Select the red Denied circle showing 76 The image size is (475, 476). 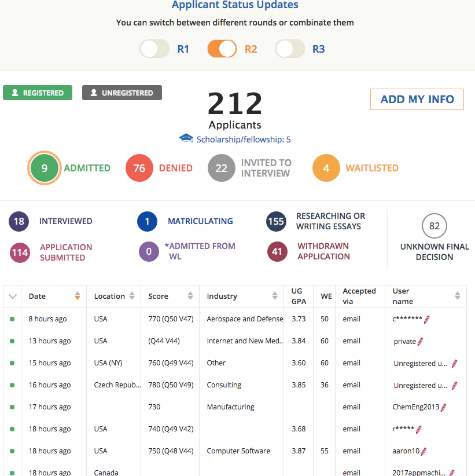tap(139, 169)
